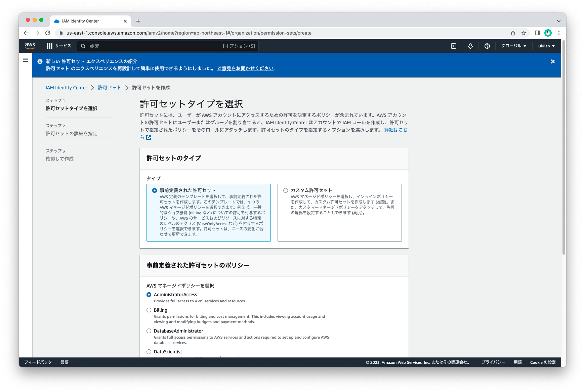Open the CloudShell terminal icon
585x392 pixels.
pyautogui.click(x=454, y=46)
